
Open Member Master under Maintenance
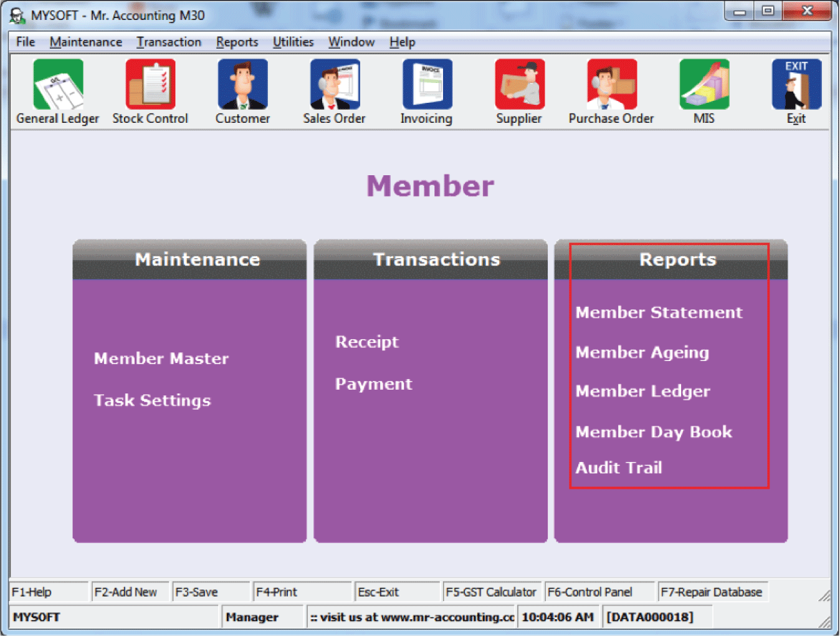click(161, 359)
